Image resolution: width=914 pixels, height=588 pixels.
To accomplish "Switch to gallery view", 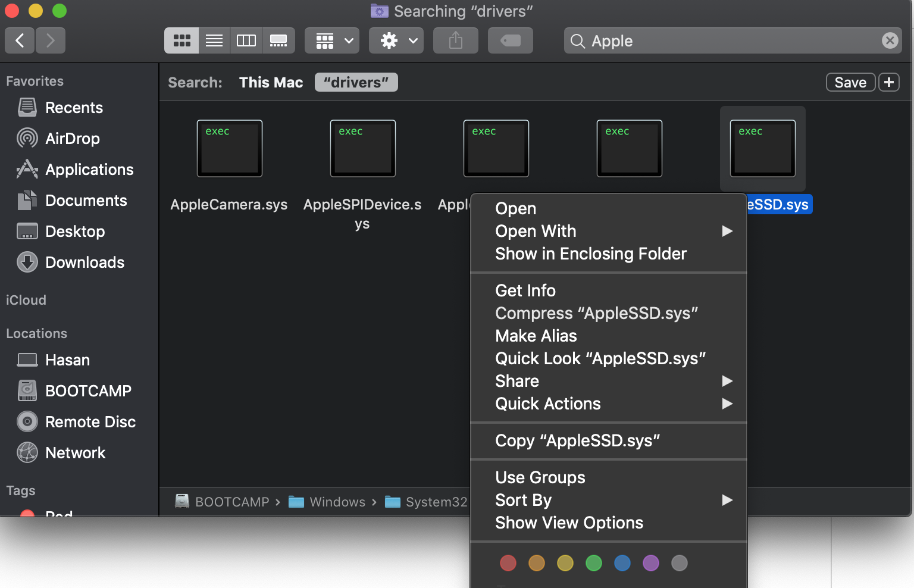I will coord(278,40).
